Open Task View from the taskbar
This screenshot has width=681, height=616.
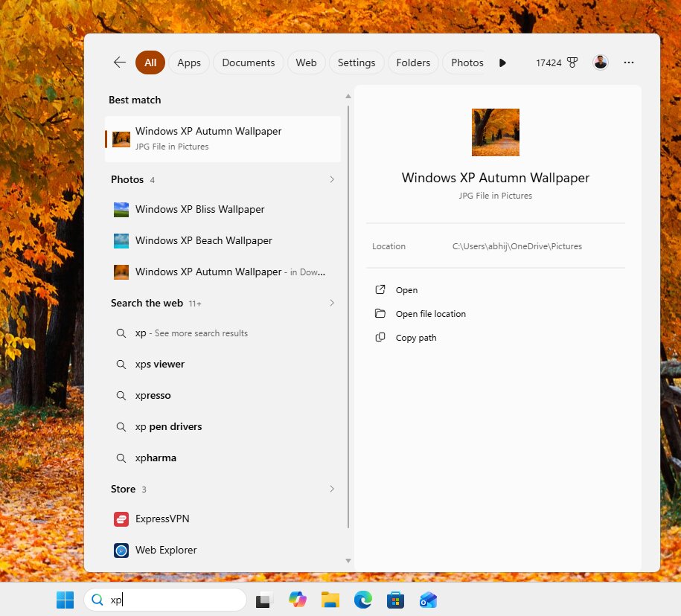(x=263, y=600)
